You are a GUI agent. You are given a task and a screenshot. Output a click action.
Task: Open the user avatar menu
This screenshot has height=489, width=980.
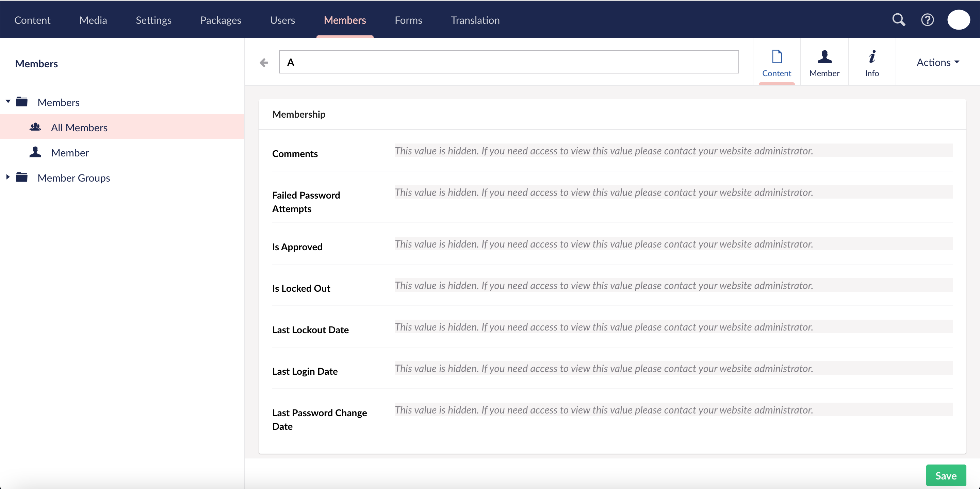tap(958, 20)
